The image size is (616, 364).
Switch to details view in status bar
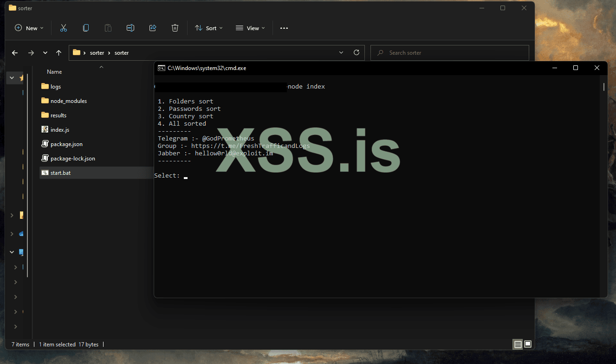pyautogui.click(x=518, y=345)
